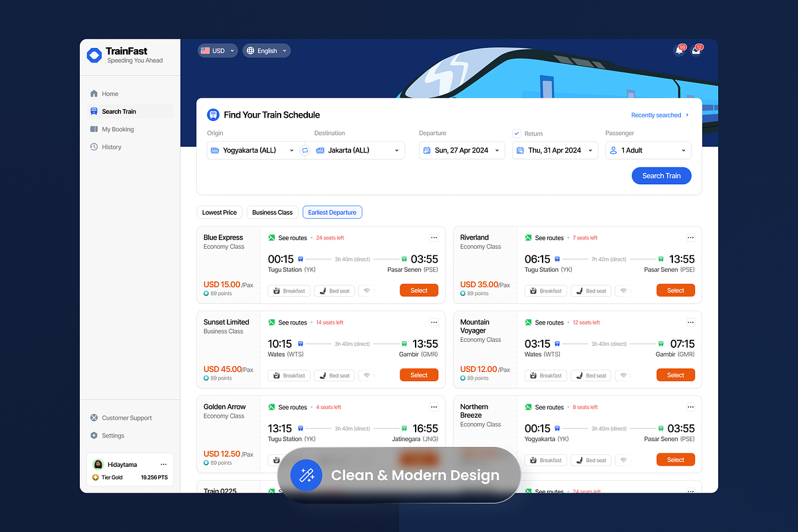Click the inbox messages icon in header
This screenshot has width=798, height=532.
point(696,50)
